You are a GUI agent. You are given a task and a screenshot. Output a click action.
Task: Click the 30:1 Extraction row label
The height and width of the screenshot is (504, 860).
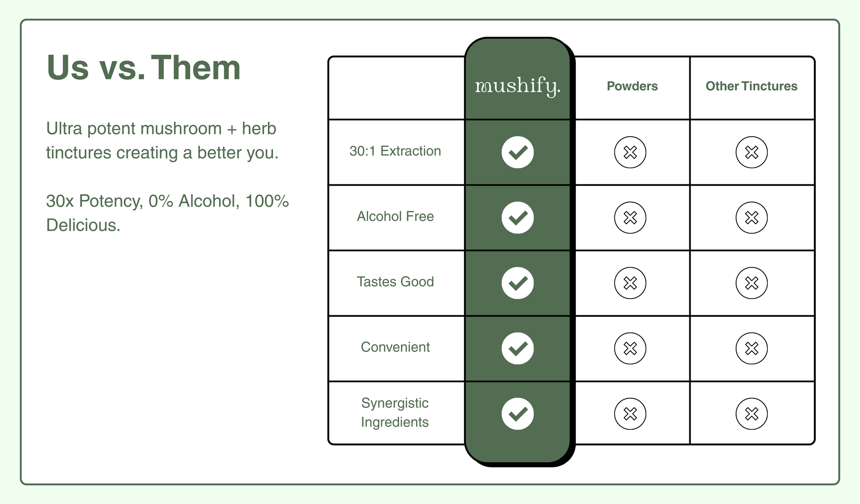click(x=395, y=151)
